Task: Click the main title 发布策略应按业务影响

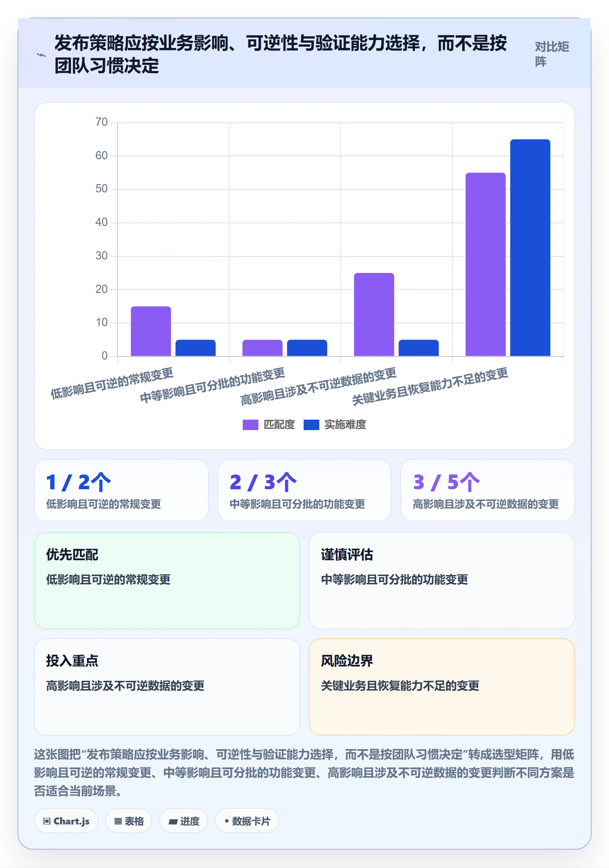Action: tap(281, 54)
